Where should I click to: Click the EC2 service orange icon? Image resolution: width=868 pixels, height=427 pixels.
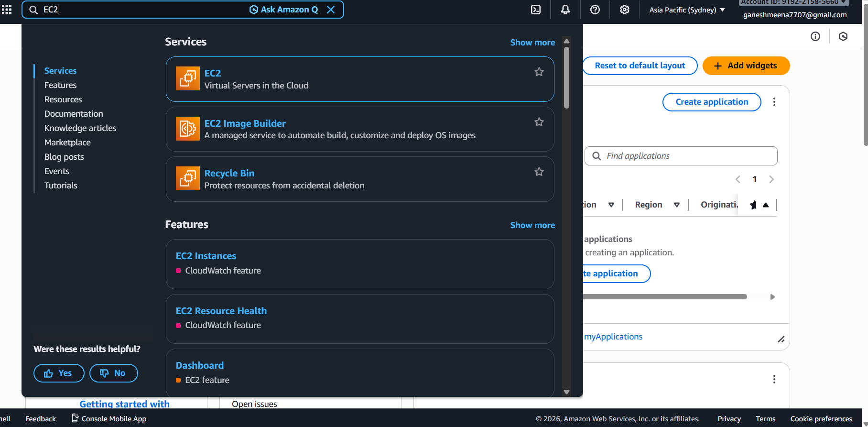click(187, 78)
